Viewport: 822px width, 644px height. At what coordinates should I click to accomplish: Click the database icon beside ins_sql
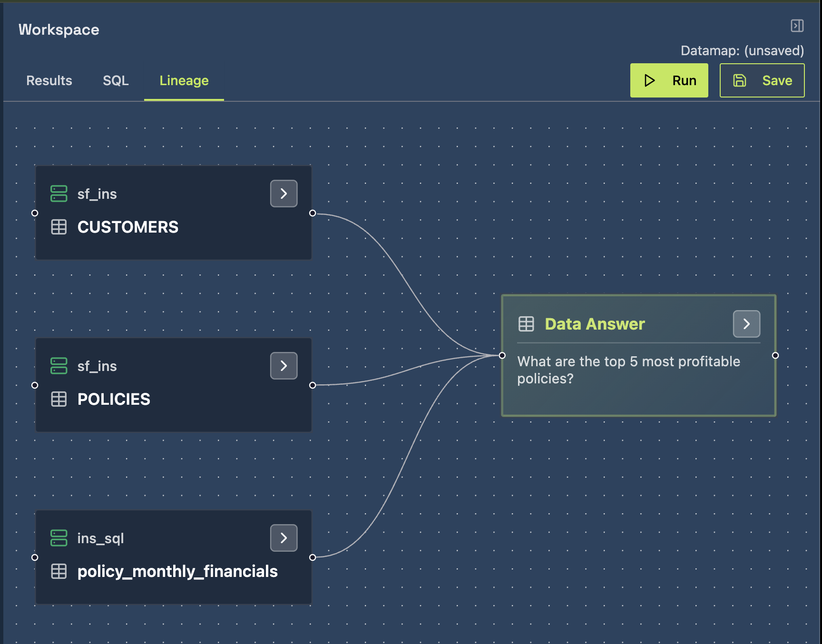(59, 538)
